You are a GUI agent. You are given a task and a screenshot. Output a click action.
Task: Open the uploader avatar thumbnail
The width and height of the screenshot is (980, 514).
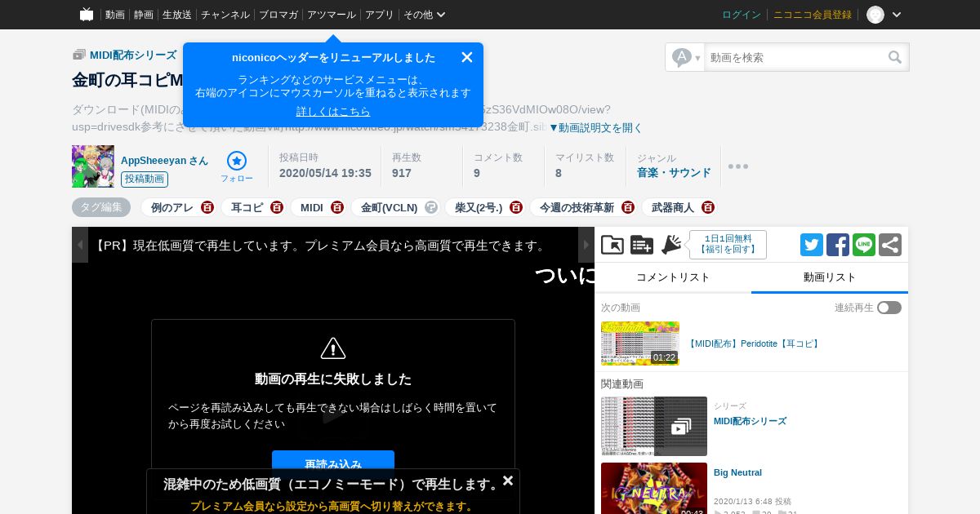coord(93,166)
